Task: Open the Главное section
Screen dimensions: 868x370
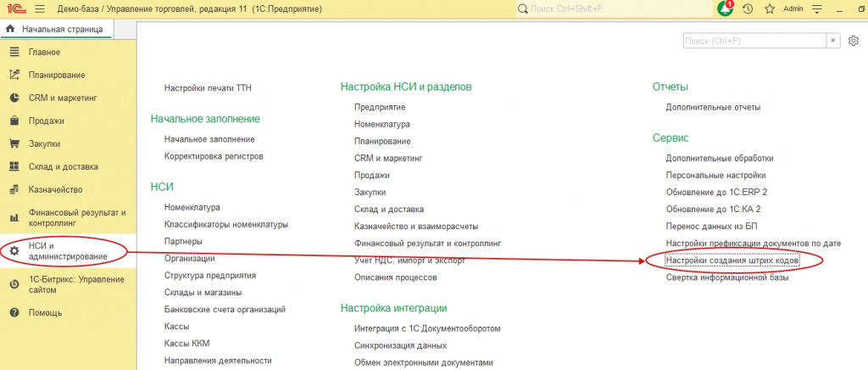Action: (x=44, y=52)
